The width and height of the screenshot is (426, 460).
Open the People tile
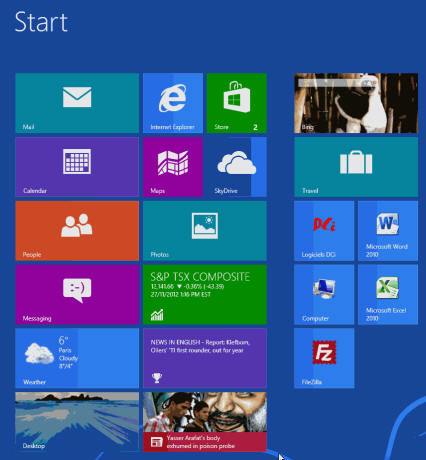tap(77, 231)
